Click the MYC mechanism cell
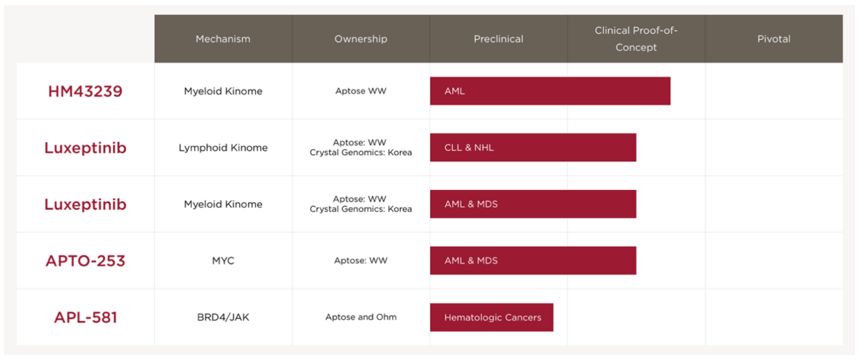This screenshot has width=864, height=361. 223,261
